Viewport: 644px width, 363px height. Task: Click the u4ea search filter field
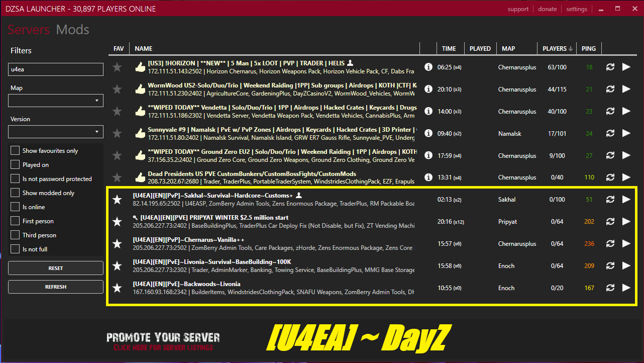click(x=56, y=69)
